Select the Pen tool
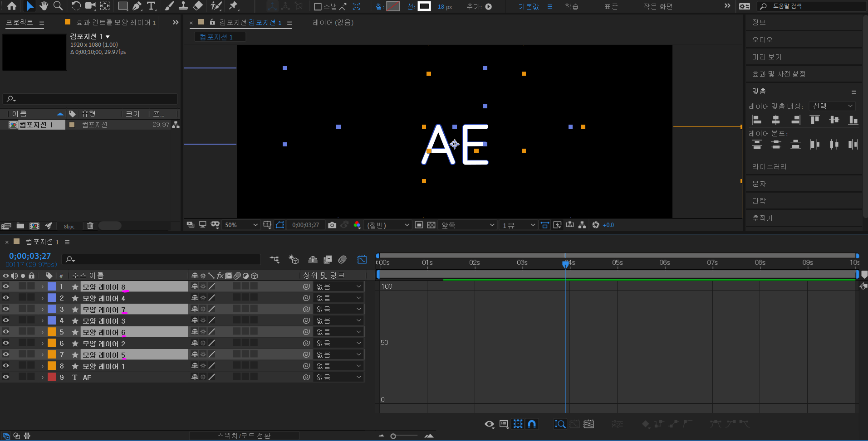Viewport: 868px width, 441px height. 137,6
